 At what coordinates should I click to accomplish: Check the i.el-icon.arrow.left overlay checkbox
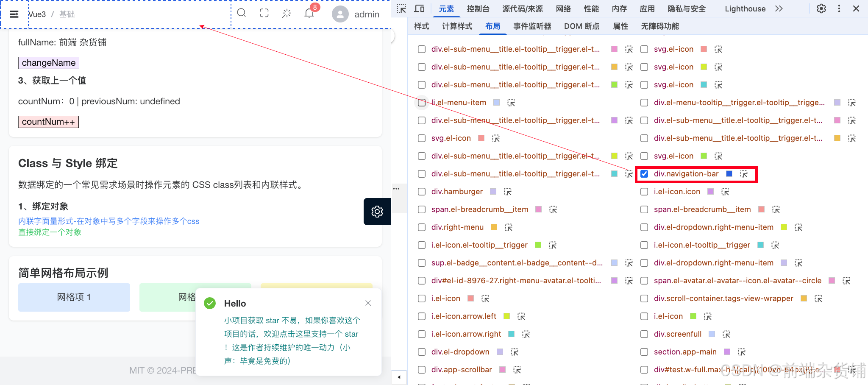coord(422,316)
